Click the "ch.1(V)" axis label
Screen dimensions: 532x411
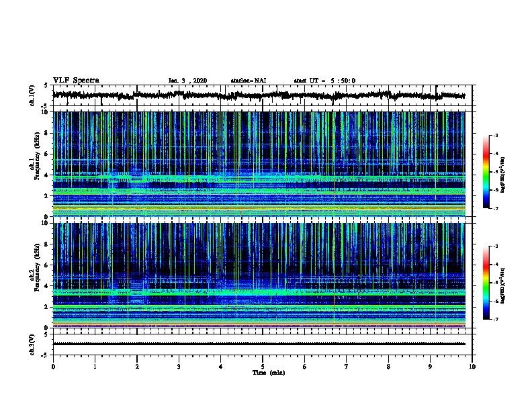[x=32, y=95]
